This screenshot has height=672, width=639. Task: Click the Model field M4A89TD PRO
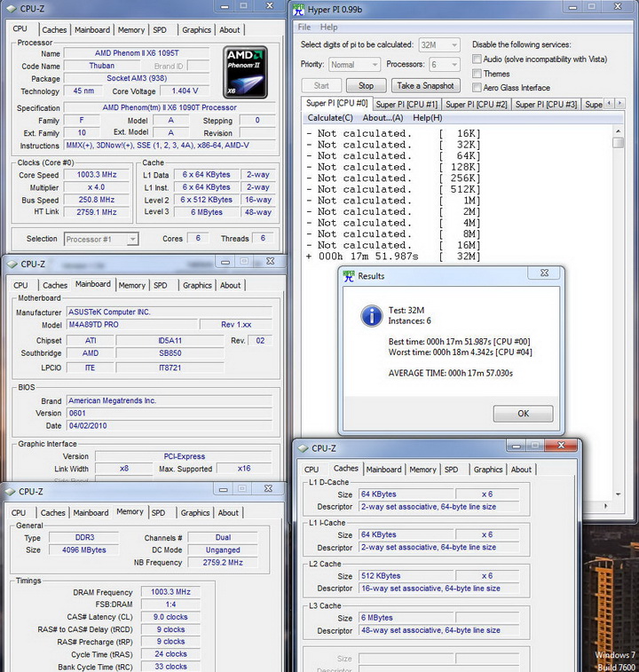(x=131, y=325)
